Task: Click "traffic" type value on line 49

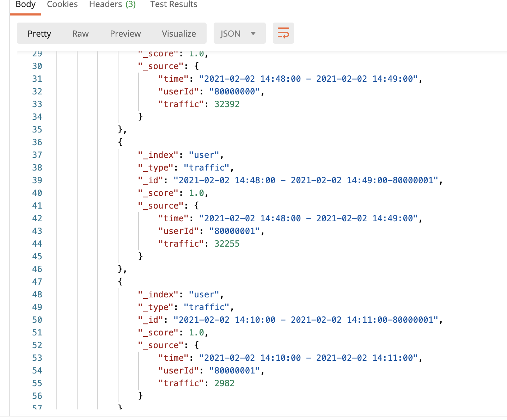Action: coord(207,307)
